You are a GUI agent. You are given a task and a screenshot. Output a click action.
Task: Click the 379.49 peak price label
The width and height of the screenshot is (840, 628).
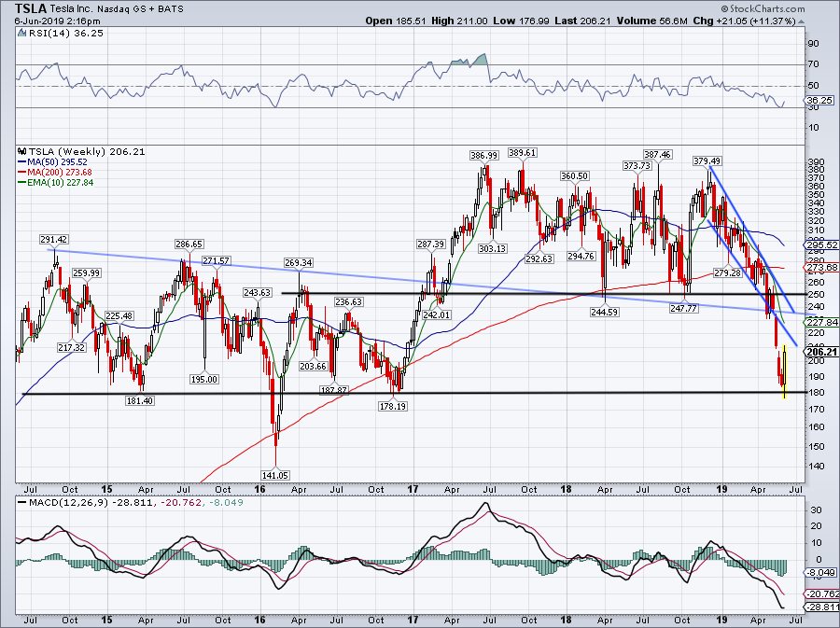pyautogui.click(x=707, y=160)
